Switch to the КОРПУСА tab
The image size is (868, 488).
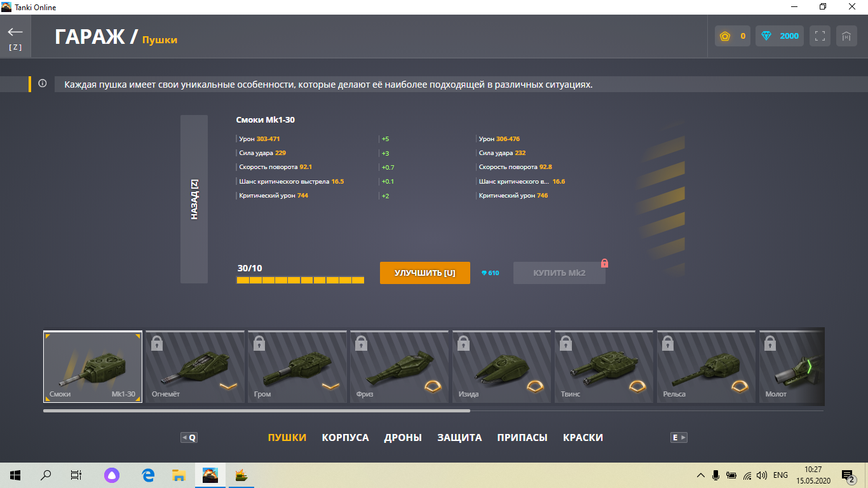345,437
